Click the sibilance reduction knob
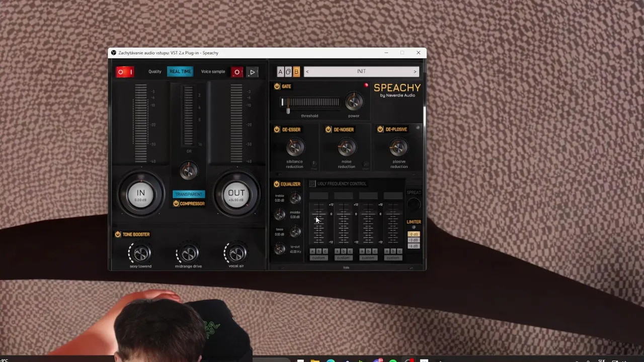The image size is (644, 362). pos(295,147)
